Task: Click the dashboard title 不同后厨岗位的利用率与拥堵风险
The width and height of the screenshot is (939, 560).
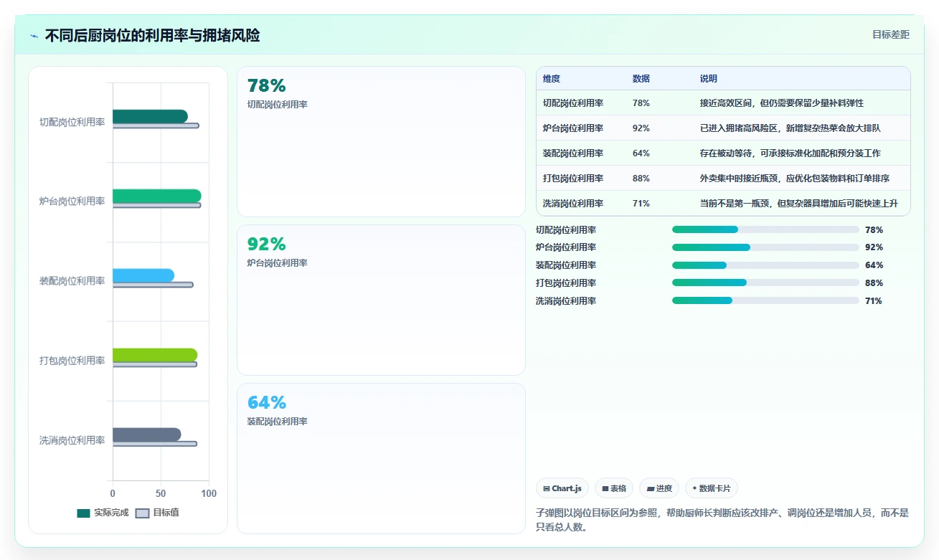Action: [x=152, y=35]
